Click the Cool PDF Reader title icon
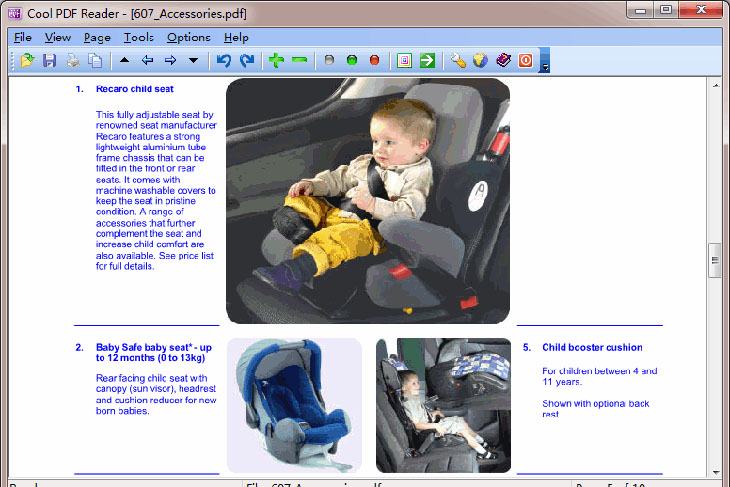 [x=14, y=13]
